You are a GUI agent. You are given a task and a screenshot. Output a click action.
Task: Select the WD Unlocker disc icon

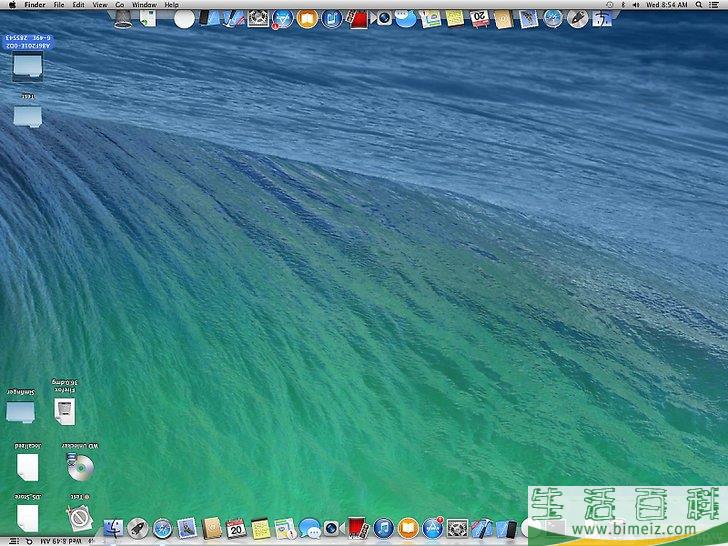click(80, 467)
